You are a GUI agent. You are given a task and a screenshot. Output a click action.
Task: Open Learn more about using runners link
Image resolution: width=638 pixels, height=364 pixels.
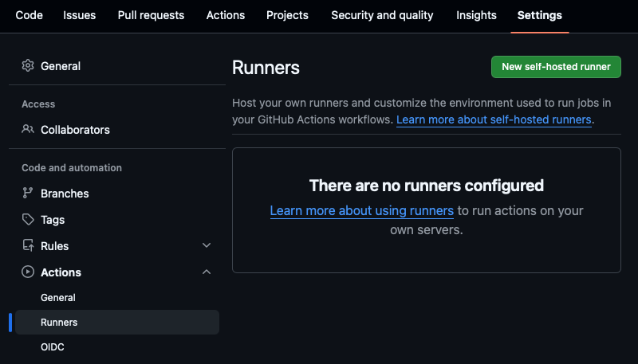(x=362, y=210)
